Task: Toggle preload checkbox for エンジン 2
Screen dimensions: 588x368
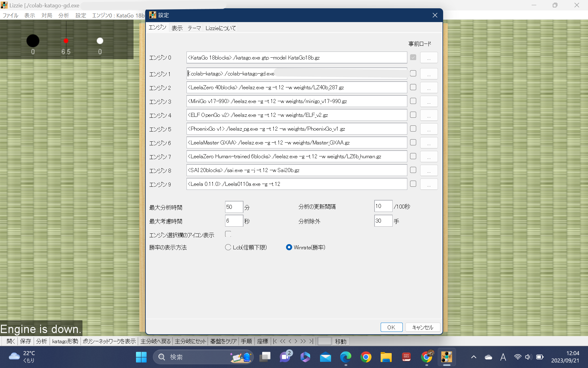Action: pos(413,87)
